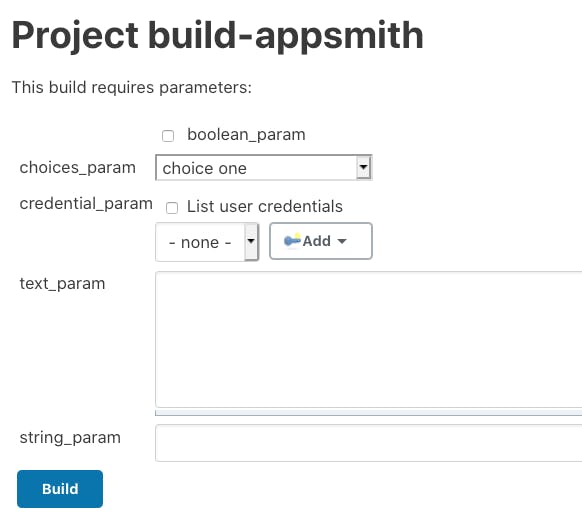Click the string_param label

point(70,438)
